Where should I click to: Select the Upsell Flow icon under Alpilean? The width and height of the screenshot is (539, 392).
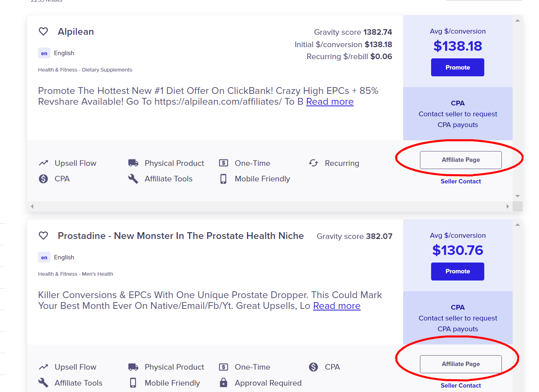[44, 163]
